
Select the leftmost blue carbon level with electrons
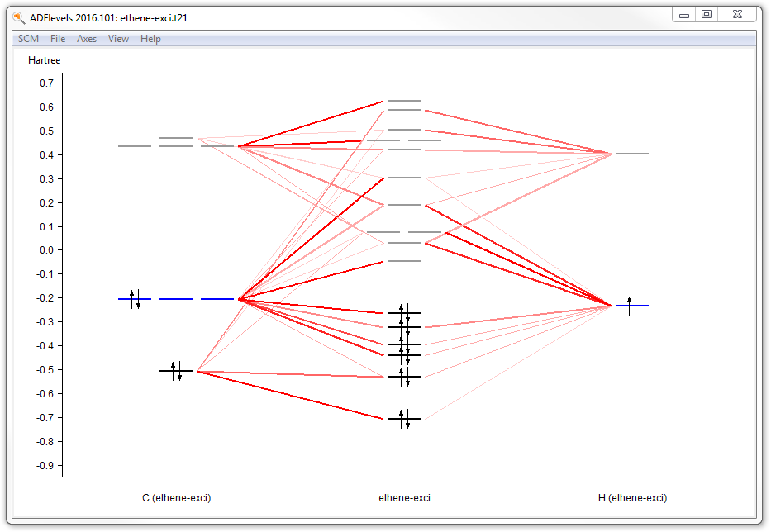click(x=135, y=299)
